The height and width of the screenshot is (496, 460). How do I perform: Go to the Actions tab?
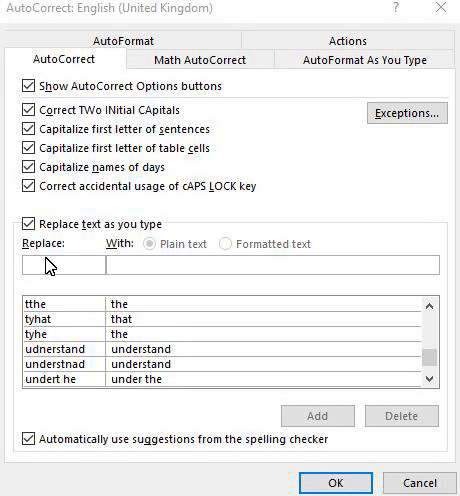tap(348, 41)
